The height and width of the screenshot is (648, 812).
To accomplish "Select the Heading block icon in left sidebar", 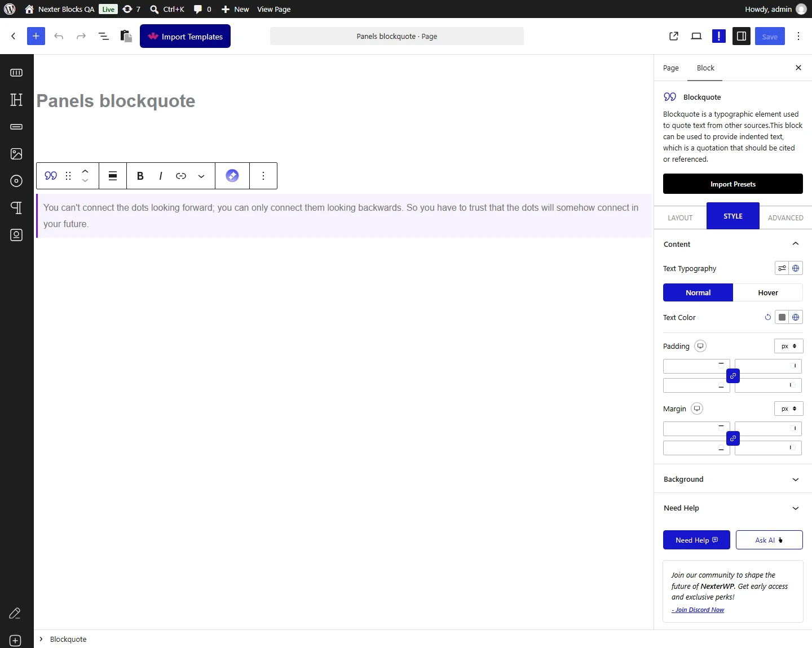I will point(16,100).
